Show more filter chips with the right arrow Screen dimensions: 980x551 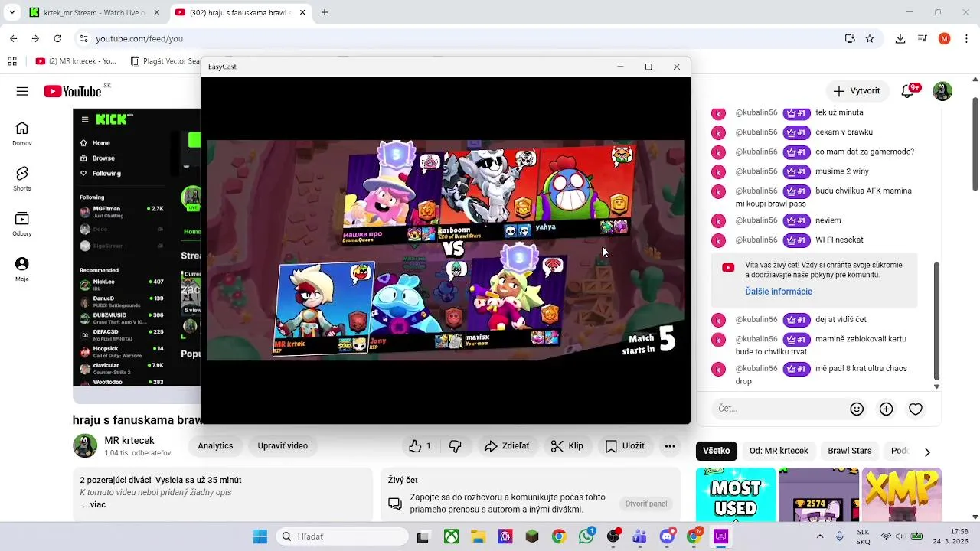coord(927,452)
